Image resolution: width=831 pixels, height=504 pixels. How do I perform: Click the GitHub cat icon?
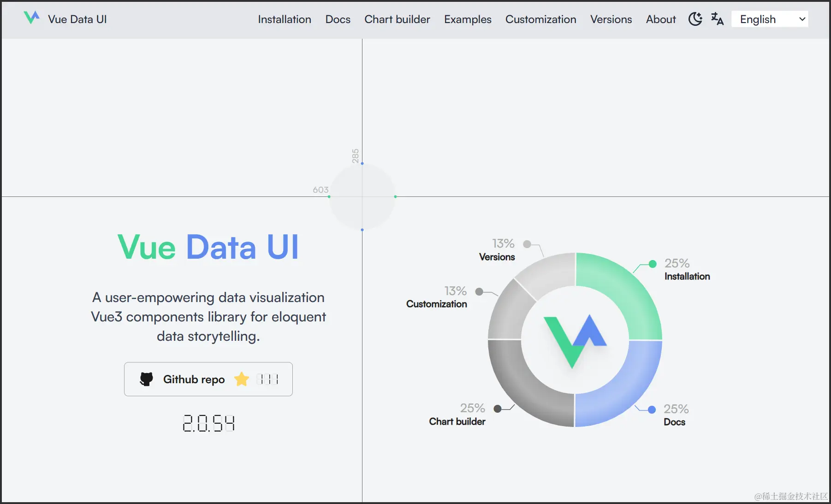coord(146,379)
